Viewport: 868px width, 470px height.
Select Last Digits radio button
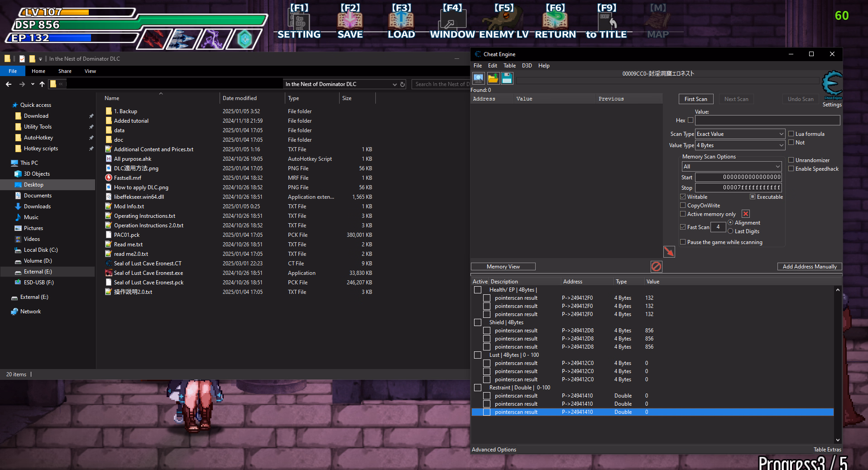point(730,231)
